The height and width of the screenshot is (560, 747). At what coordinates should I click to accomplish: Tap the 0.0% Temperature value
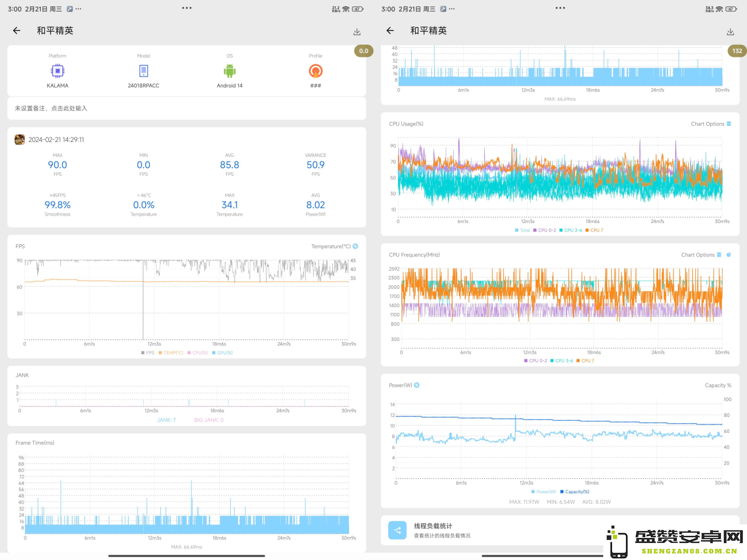(x=144, y=205)
